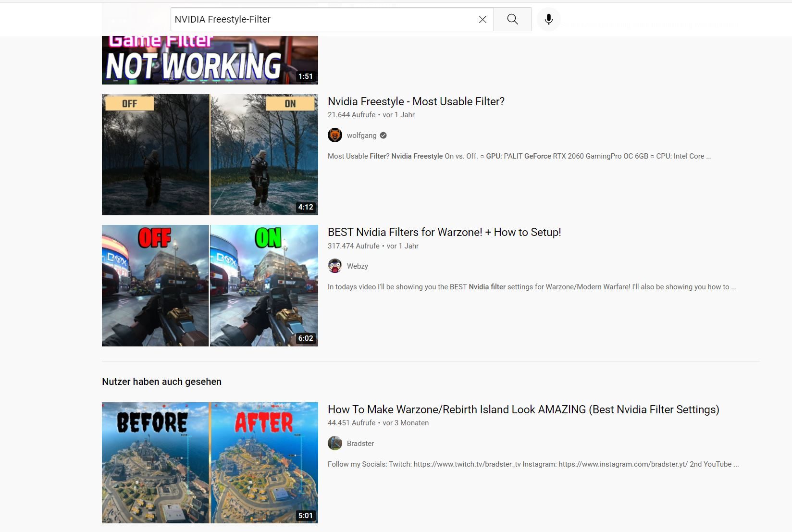Image resolution: width=792 pixels, height=532 pixels.
Task: Click description starting 'Follow my Socials'
Action: pos(533,464)
